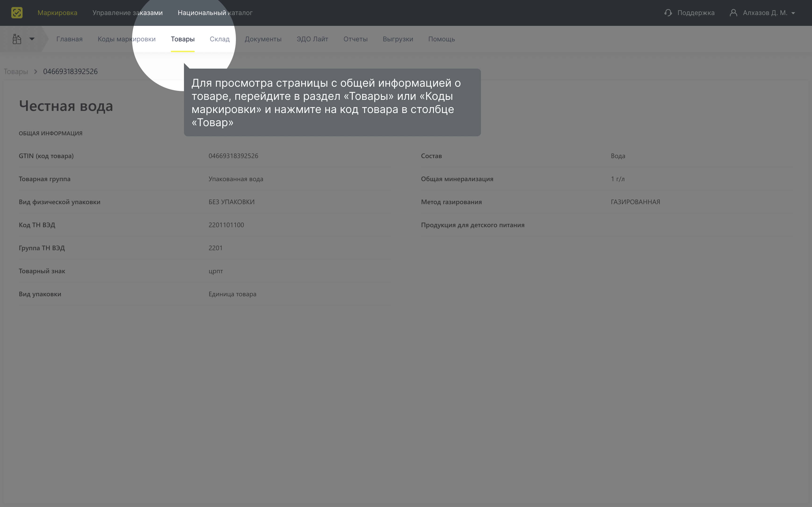Click the code 2201101100

(x=226, y=225)
